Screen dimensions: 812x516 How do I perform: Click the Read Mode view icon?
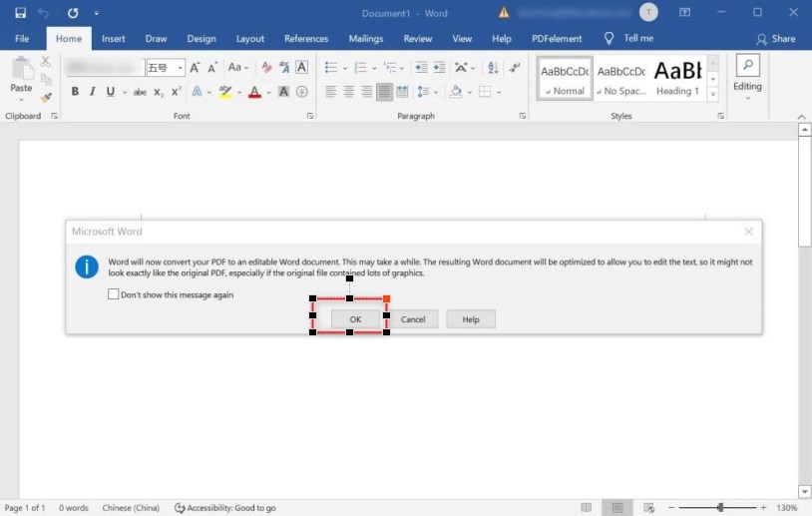(587, 508)
